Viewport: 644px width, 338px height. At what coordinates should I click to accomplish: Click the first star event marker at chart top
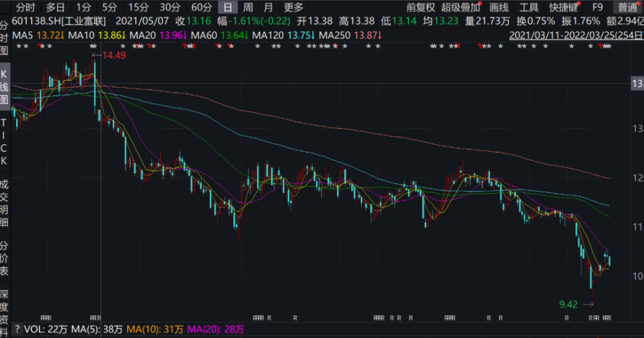(19, 46)
